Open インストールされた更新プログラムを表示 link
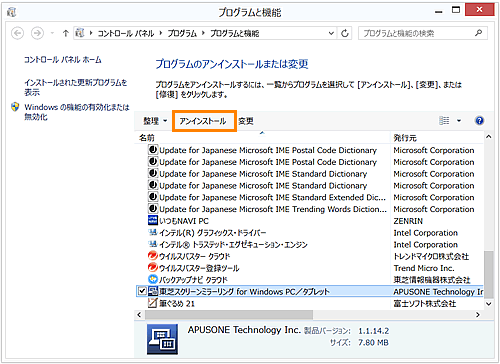Viewport: 500px width, 364px height. click(76, 87)
